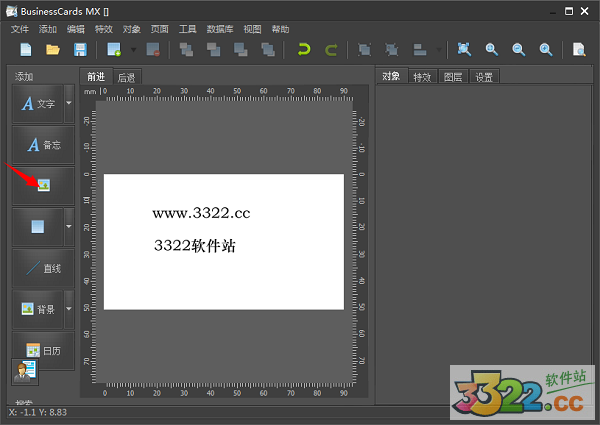Open the dropdown beside the align icon
Image resolution: width=600 pixels, height=425 pixels.
[439, 50]
